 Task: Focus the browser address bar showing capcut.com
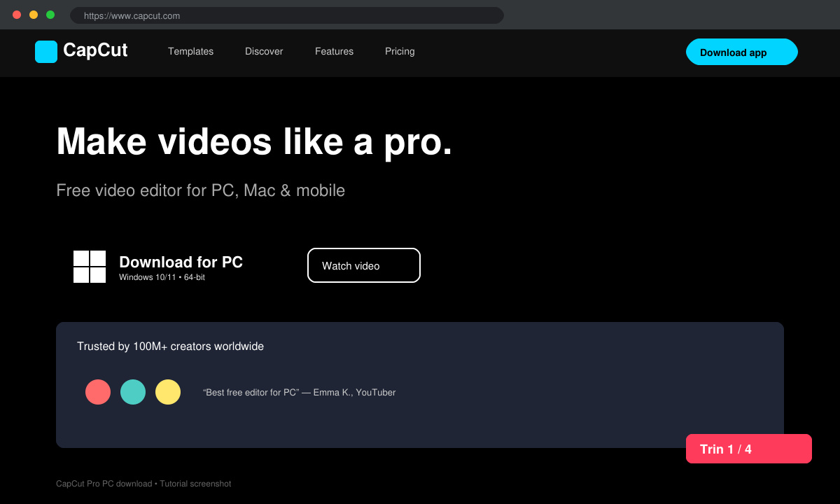click(x=287, y=15)
